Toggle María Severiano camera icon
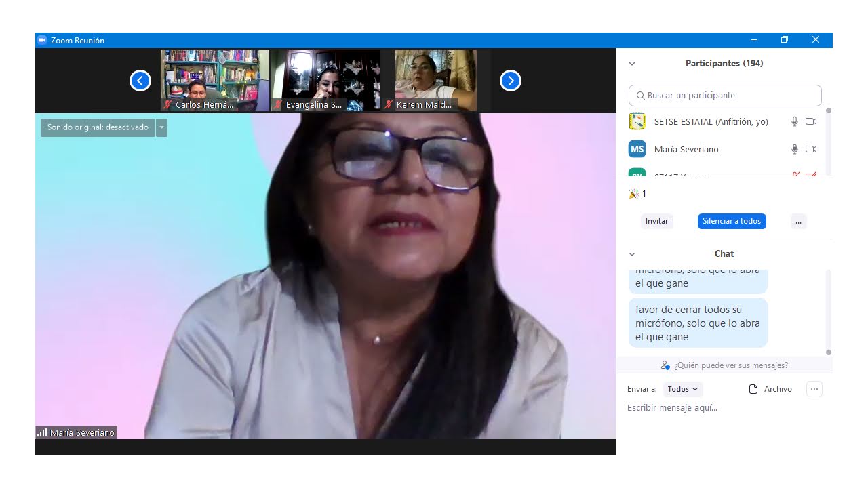868x488 pixels. click(811, 149)
